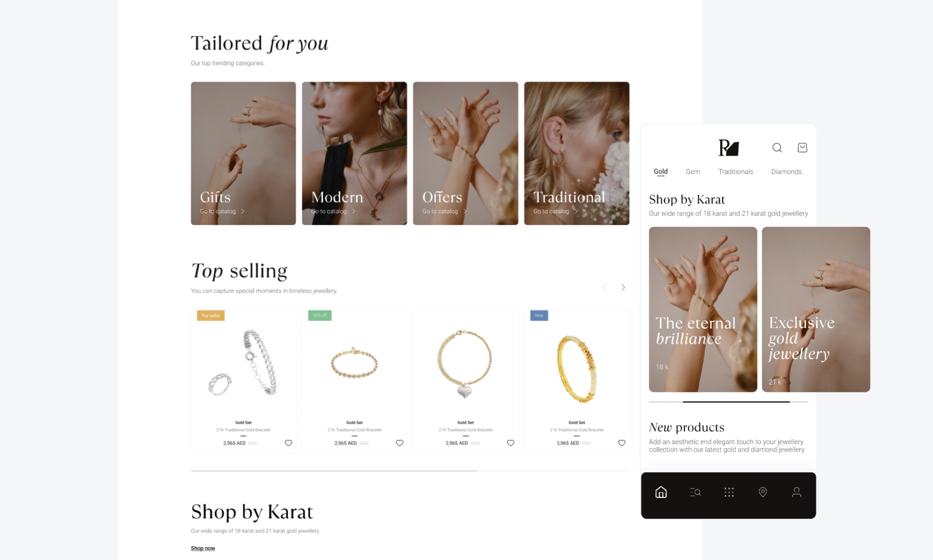Favorite the Top seller bracelet product

[x=288, y=443]
